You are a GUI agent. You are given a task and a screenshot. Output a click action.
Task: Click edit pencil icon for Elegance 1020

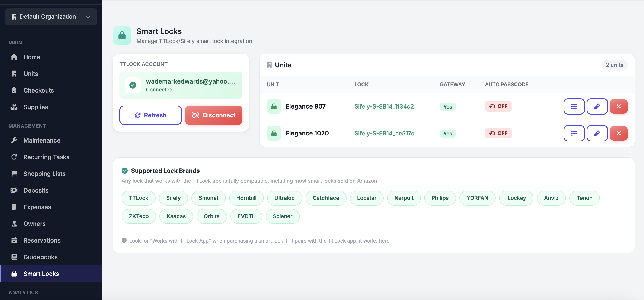(x=597, y=133)
